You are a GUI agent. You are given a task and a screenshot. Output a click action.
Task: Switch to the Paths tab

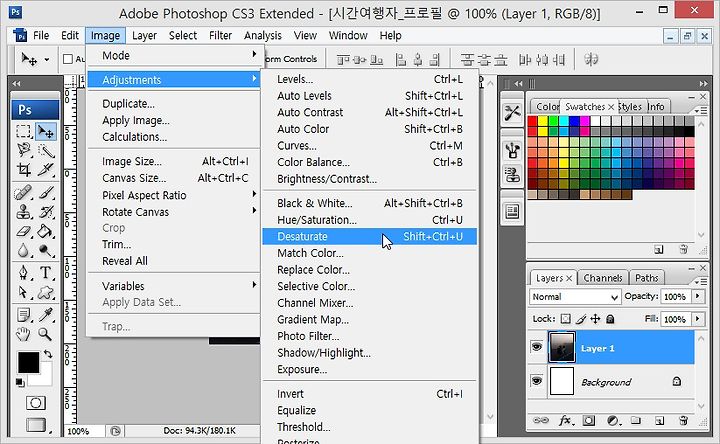point(647,278)
